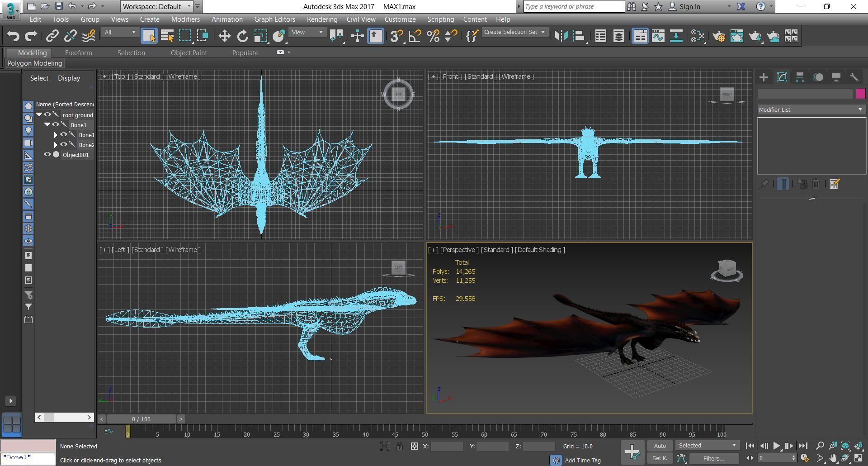Image resolution: width=868 pixels, height=466 pixels.
Task: Toggle the 3D Snaps icon
Action: [x=396, y=36]
